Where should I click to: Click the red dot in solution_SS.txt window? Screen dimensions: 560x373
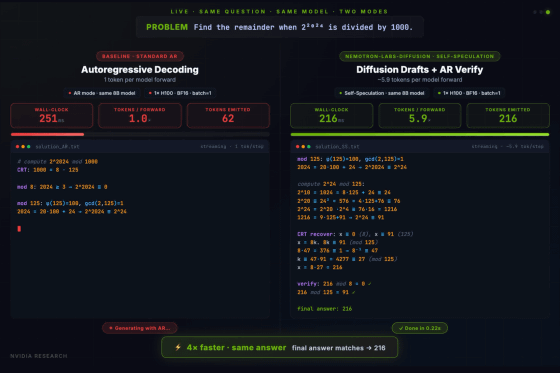click(x=298, y=146)
